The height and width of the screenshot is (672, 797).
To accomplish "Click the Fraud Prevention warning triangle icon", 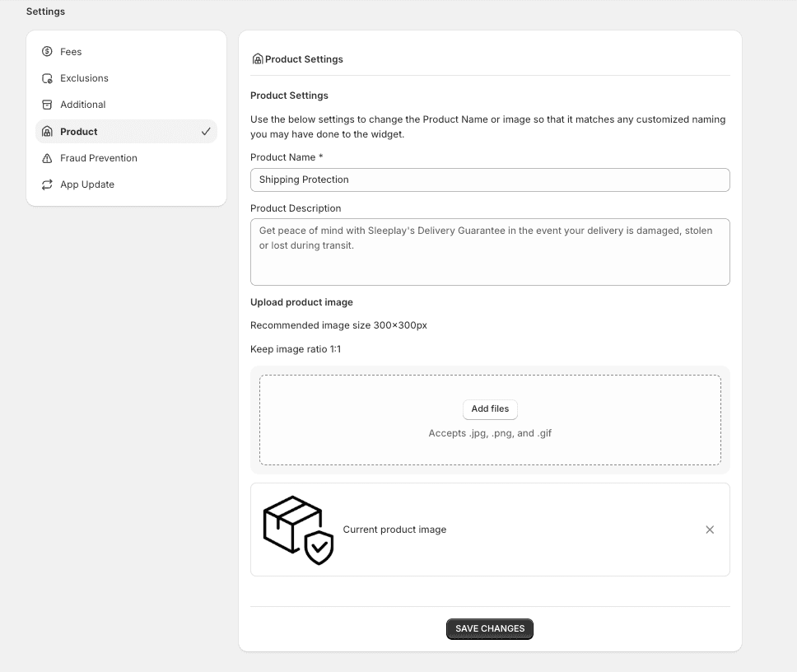I will click(47, 158).
